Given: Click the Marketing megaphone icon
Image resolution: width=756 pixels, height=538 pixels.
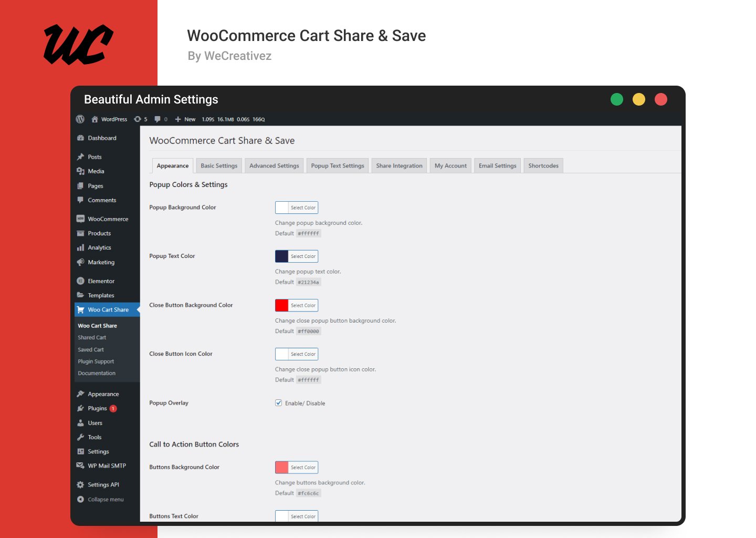Looking at the screenshot, I should [80, 262].
